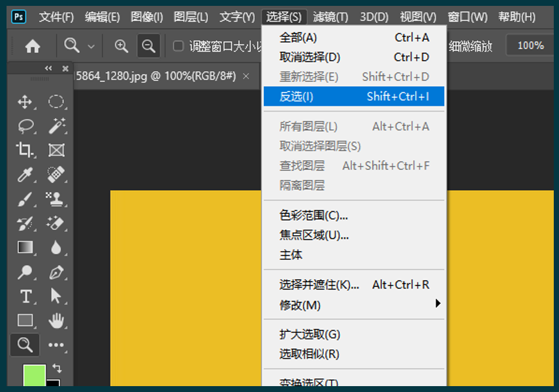The width and height of the screenshot is (559, 392).
Task: Enable the 调整窗口大小 checkbox
Action: coord(178,46)
